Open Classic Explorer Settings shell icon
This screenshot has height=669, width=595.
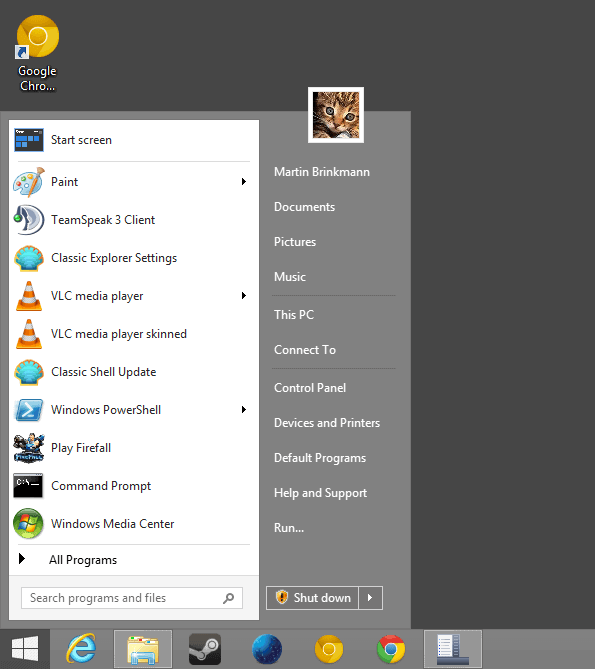coord(29,258)
